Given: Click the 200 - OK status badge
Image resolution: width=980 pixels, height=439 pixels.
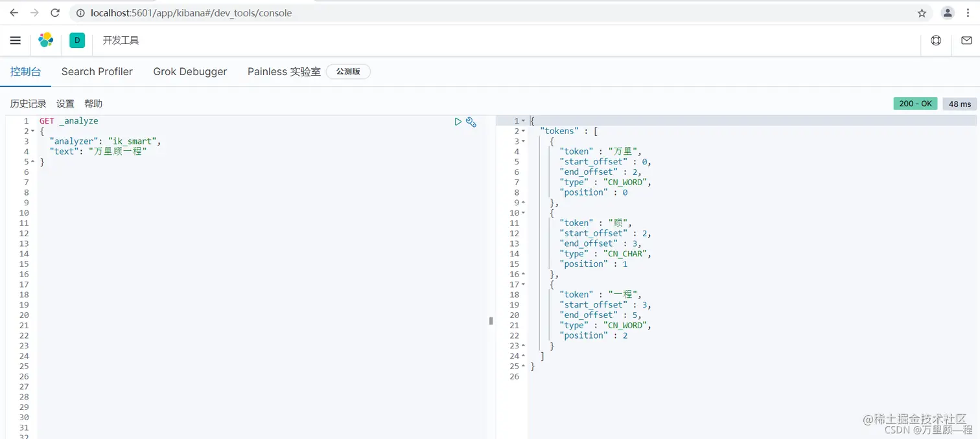Looking at the screenshot, I should [x=915, y=104].
